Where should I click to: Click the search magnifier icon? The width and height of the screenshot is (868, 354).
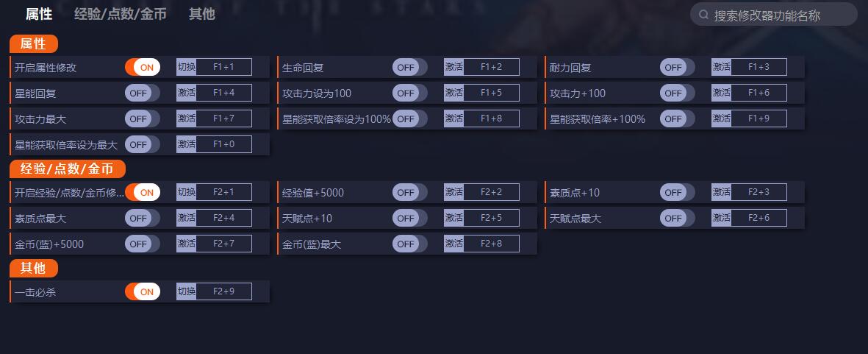point(703,15)
